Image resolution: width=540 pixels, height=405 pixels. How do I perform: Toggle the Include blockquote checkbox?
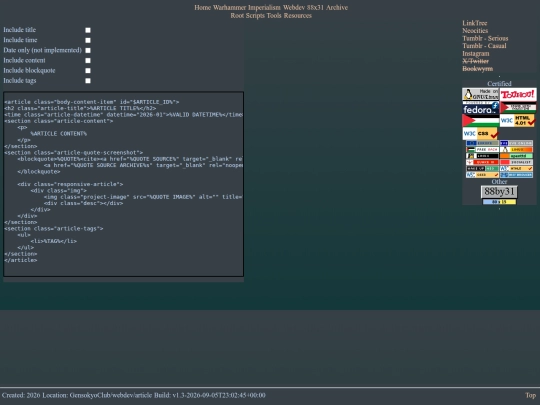(x=88, y=71)
